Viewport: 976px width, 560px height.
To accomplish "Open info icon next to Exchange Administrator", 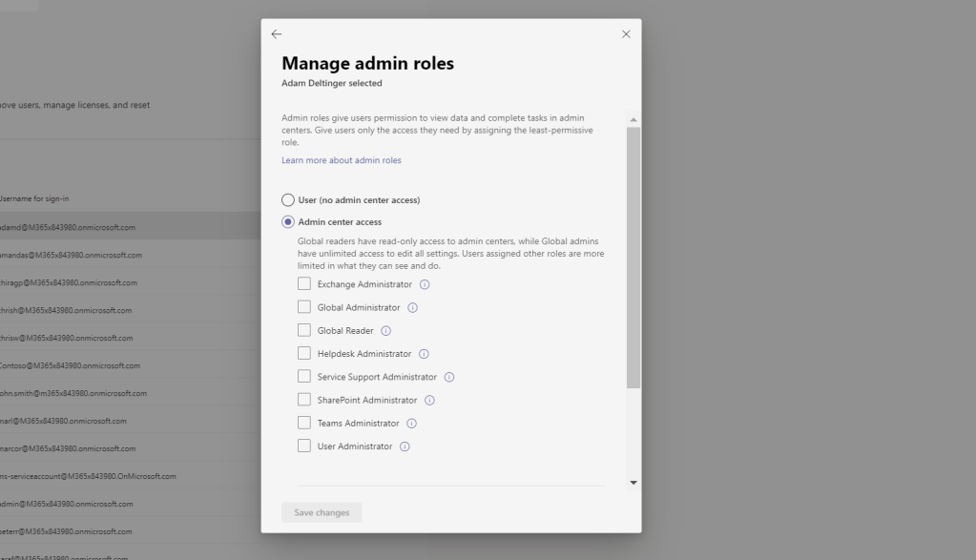I will [x=425, y=284].
